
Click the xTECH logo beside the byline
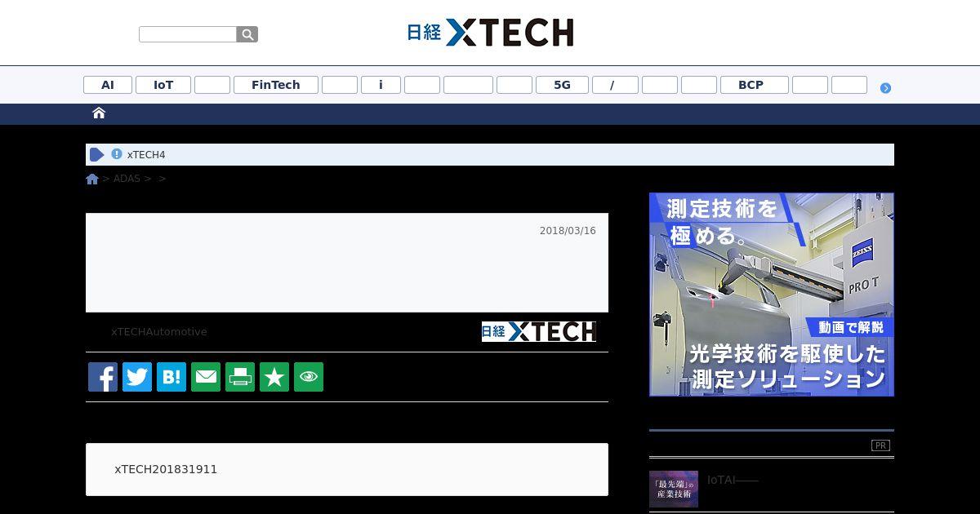coord(539,331)
